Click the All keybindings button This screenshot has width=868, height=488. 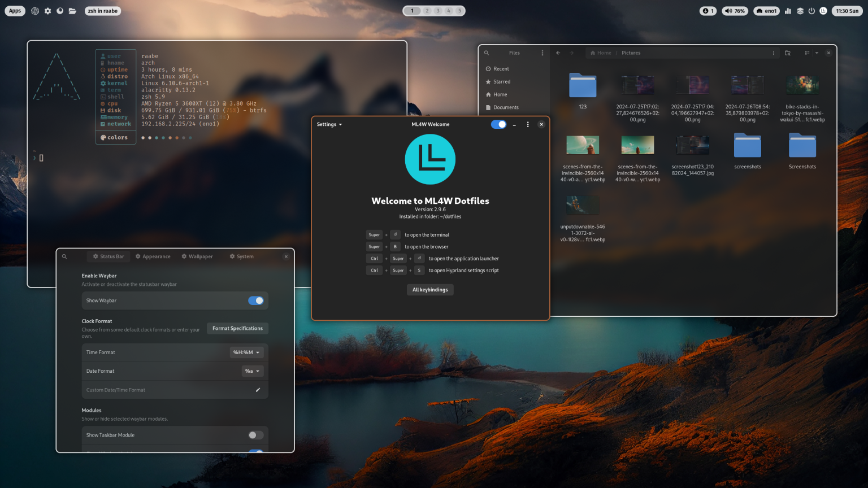point(430,289)
